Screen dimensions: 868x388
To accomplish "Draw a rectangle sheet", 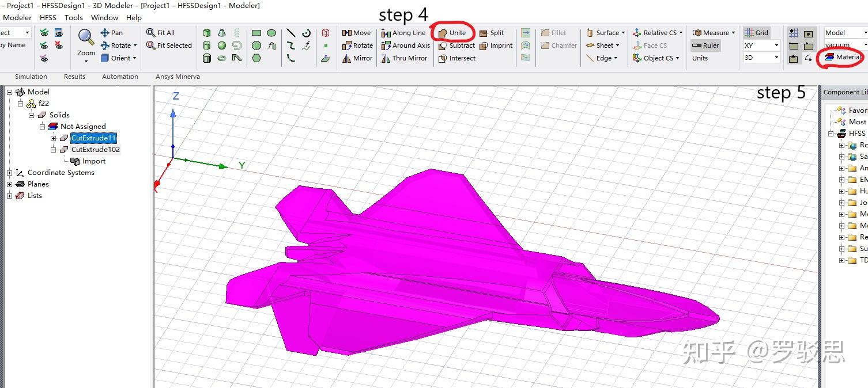I will (256, 33).
